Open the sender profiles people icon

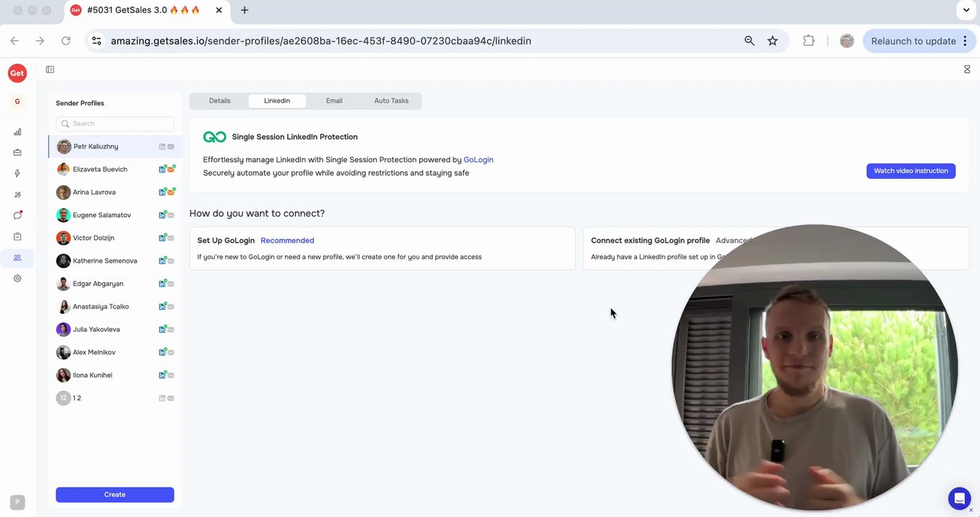point(17,258)
